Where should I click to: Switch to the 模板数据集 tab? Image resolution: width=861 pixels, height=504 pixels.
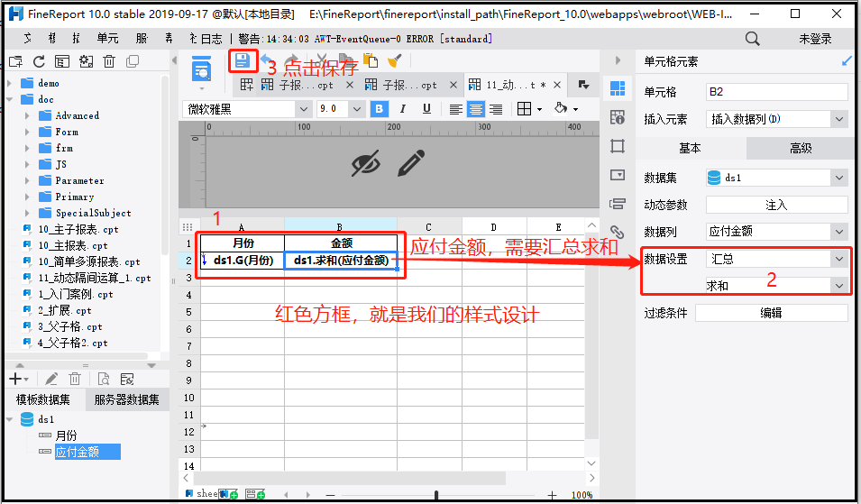(43, 399)
